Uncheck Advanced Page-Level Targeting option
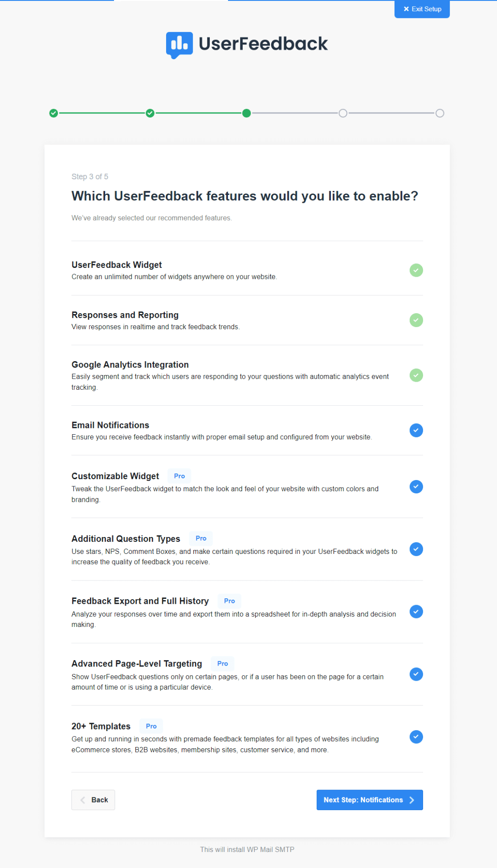This screenshot has height=868, width=497. coord(416,674)
